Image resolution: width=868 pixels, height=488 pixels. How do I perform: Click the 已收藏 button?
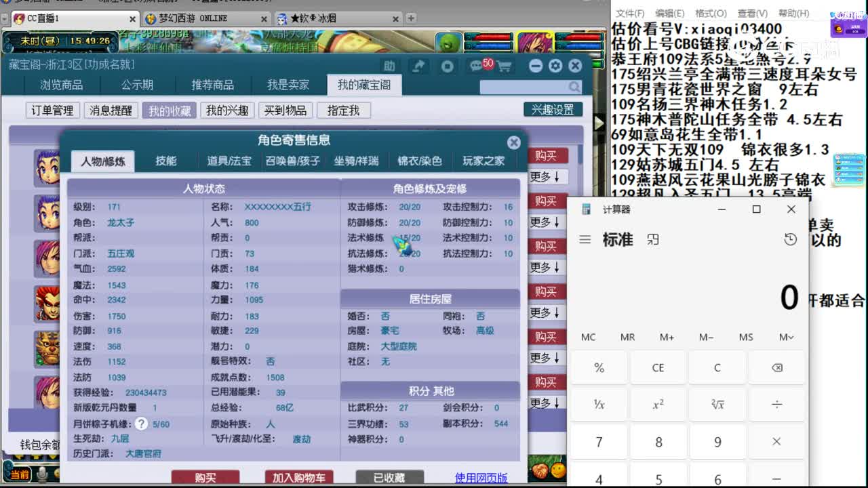point(389,478)
